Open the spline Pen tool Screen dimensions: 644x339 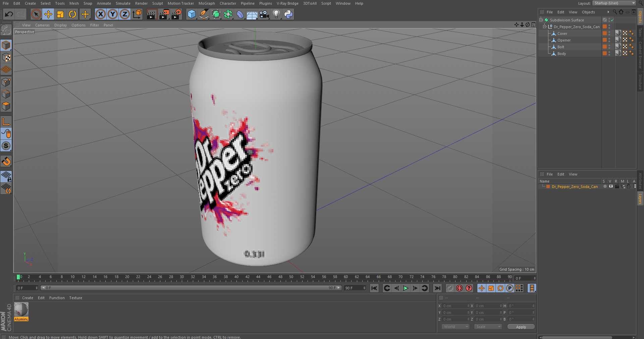[x=204, y=14]
